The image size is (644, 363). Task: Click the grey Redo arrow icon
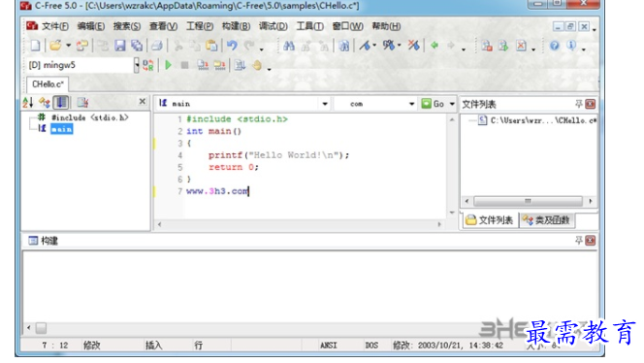click(x=249, y=46)
